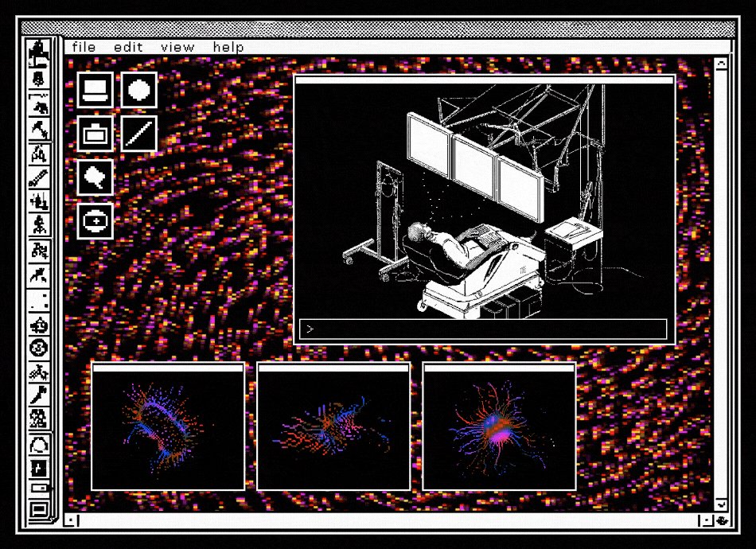Select the horse rider icon in left toolbar
This screenshot has width=756, height=549.
click(x=38, y=52)
